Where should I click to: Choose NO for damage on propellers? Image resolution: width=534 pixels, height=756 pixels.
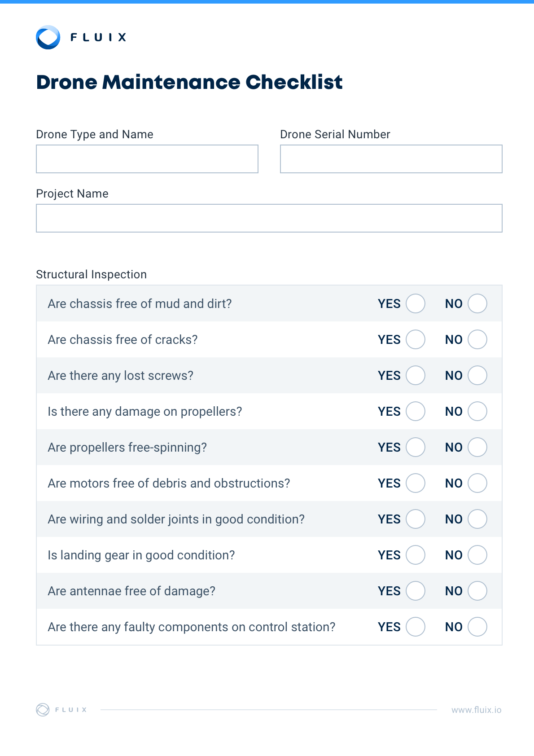(477, 411)
